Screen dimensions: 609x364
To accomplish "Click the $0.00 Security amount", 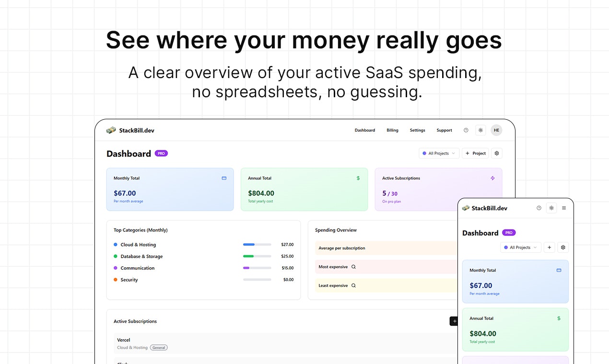I will click(288, 280).
